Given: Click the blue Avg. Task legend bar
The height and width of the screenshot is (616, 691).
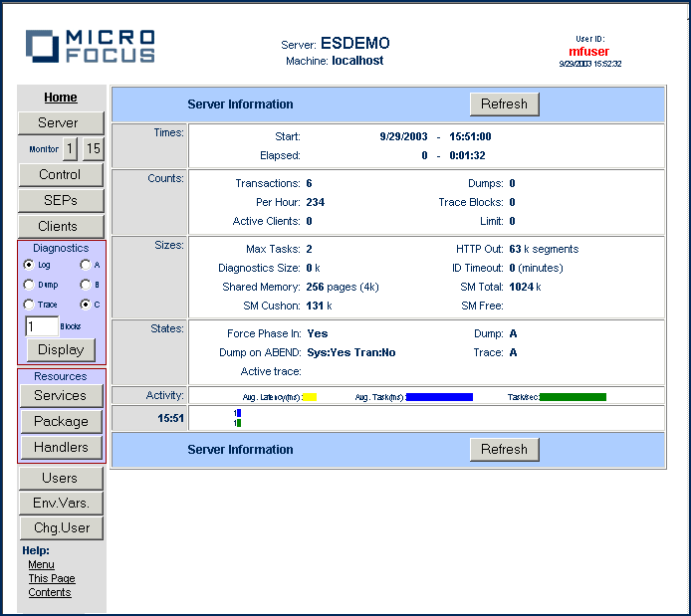Looking at the screenshot, I should [439, 397].
